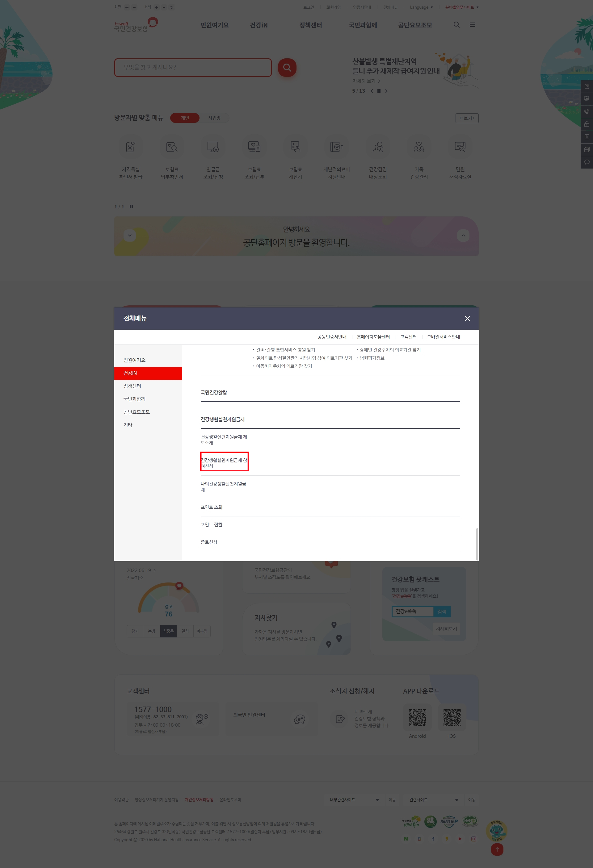Show the next news banner slide
The image size is (593, 868).
386,91
